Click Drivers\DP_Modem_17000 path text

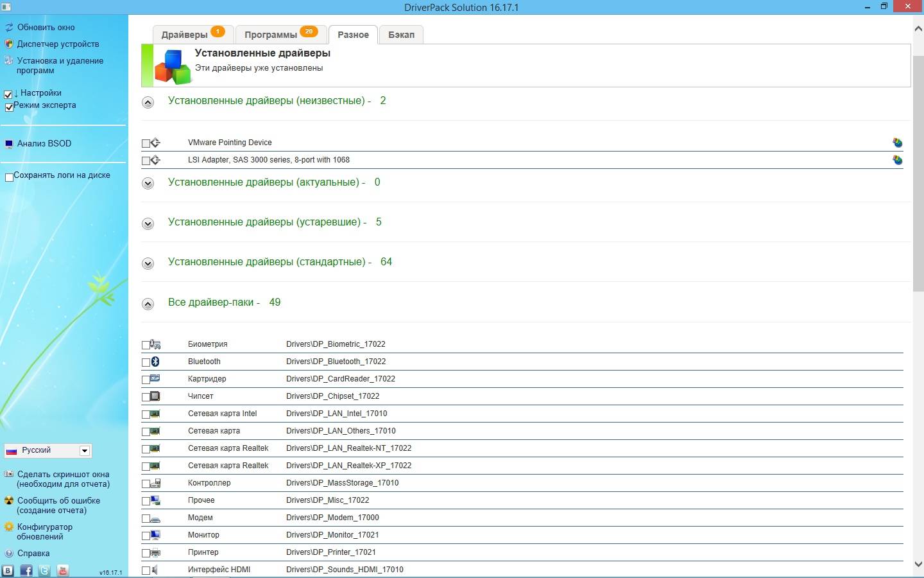332,518
